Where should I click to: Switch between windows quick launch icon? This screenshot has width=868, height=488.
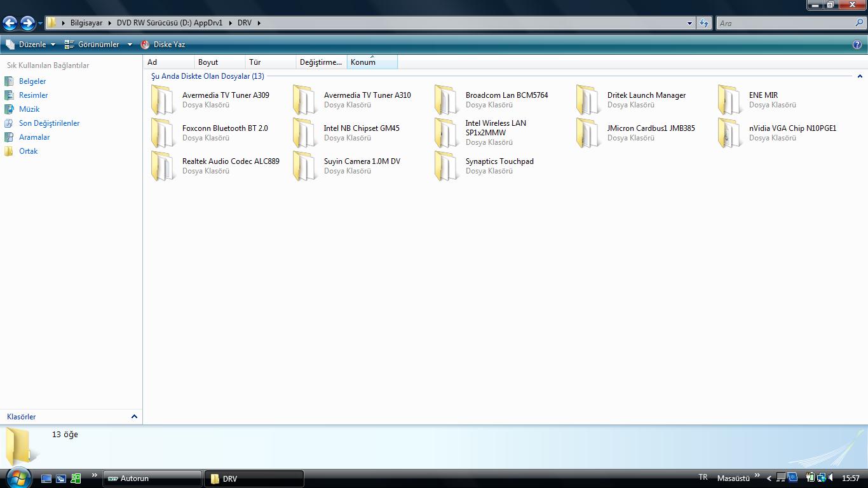point(61,478)
